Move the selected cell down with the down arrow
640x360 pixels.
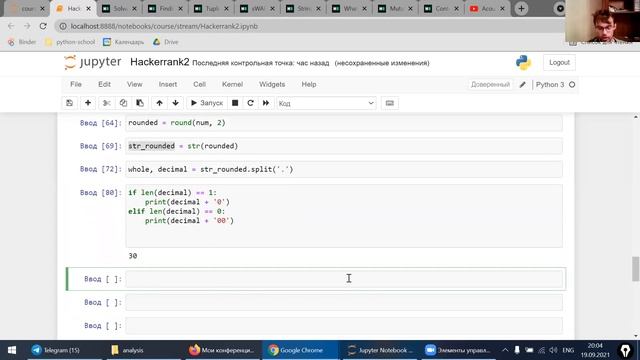coord(176,103)
